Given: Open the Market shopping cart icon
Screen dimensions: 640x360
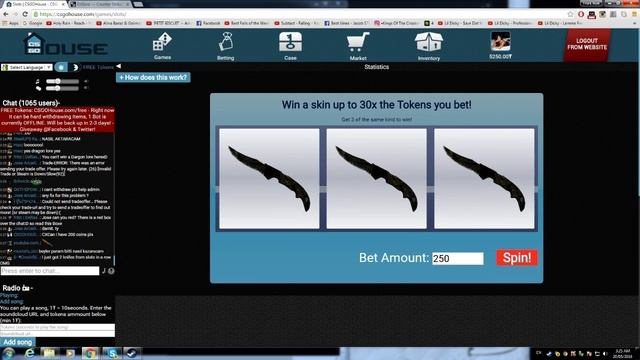Looking at the screenshot, I should (358, 42).
